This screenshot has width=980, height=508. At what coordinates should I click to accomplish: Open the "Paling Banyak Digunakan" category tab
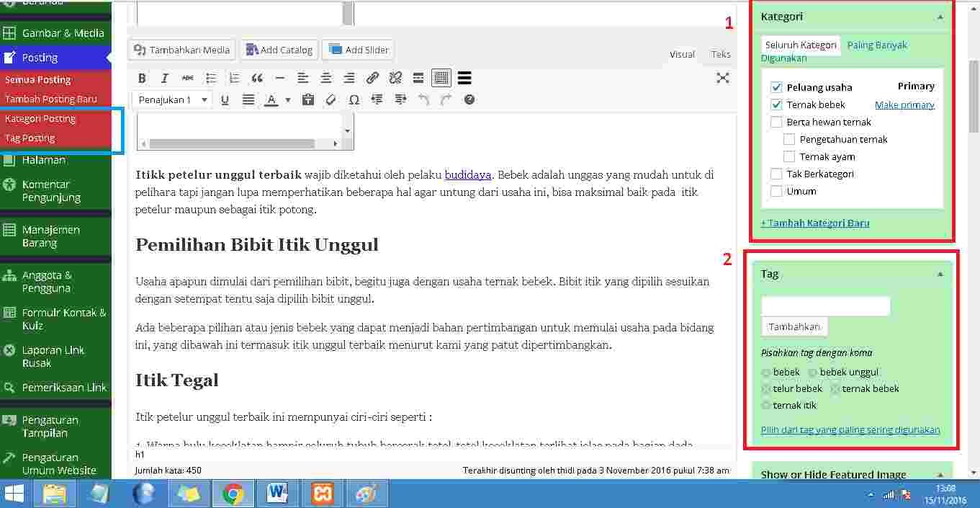(876, 45)
